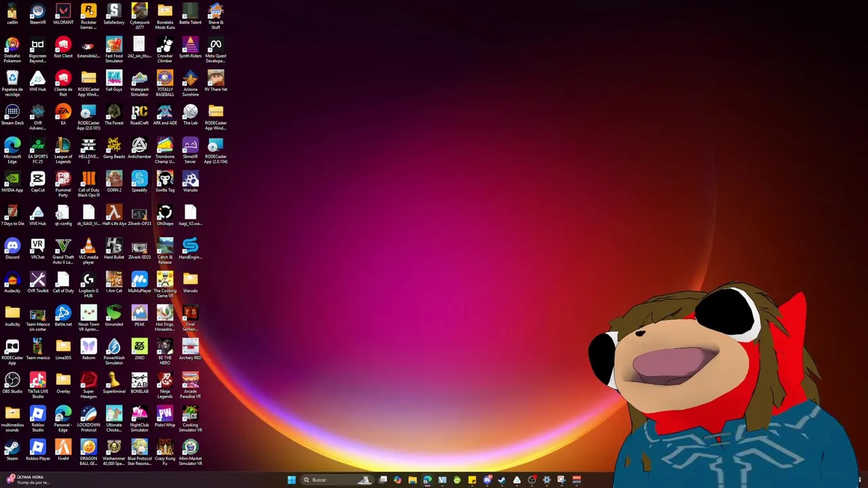Image resolution: width=868 pixels, height=488 pixels.
Task: Select the Battle Talent shortcut
Action: [x=191, y=15]
